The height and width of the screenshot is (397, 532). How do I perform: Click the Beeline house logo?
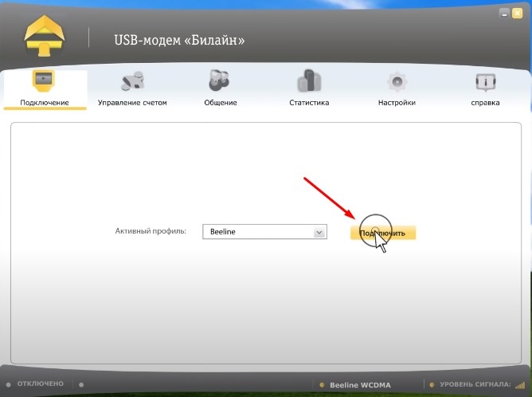(44, 36)
